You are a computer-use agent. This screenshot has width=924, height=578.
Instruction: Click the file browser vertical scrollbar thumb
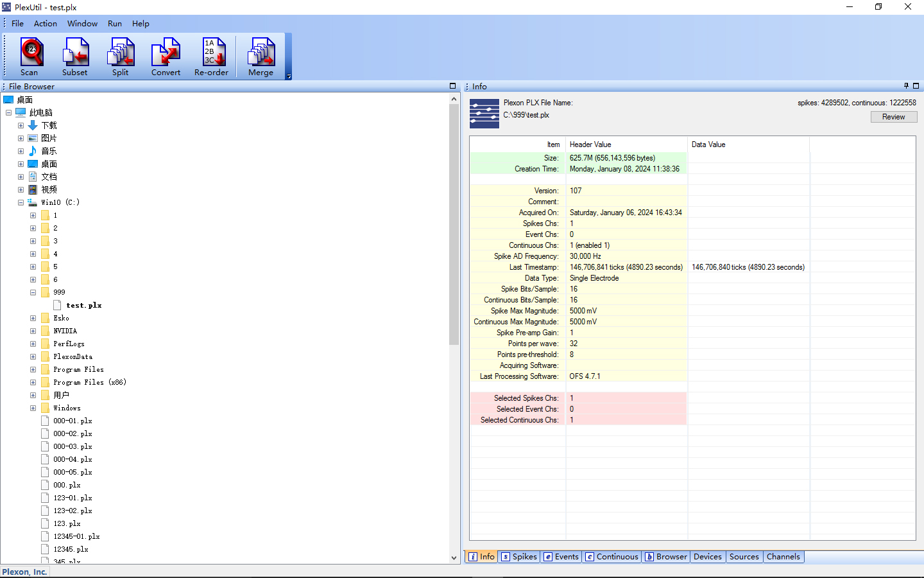point(454,225)
